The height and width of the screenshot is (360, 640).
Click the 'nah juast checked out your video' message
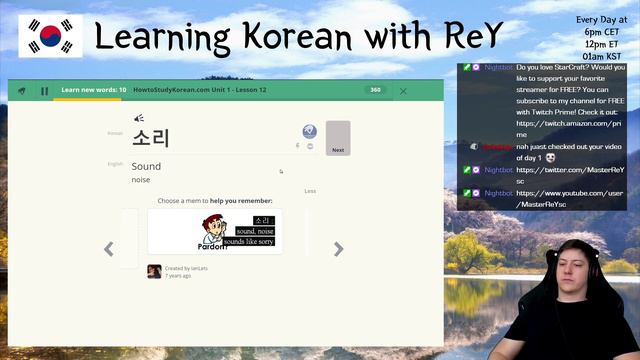(x=569, y=152)
